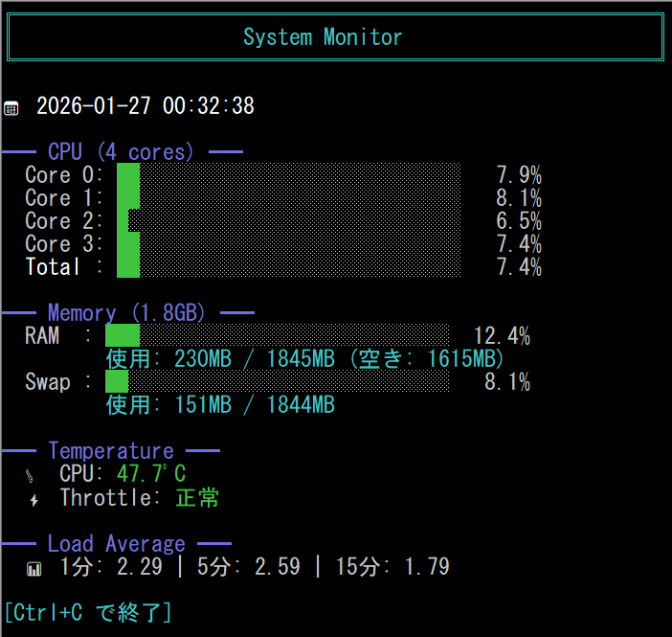672x637 pixels.
Task: Click the 7.9% value for Core 0
Action: (519, 175)
